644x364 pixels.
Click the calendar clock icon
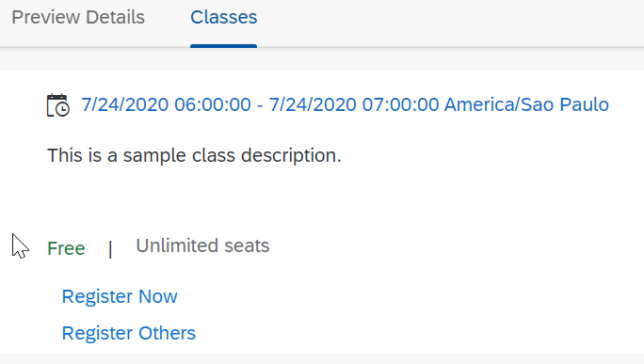click(x=58, y=105)
